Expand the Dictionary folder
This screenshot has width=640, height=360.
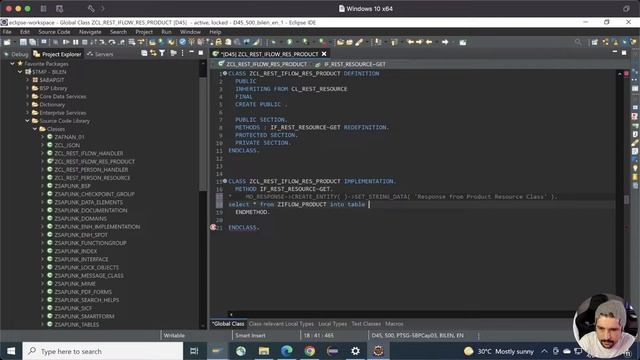point(27,104)
